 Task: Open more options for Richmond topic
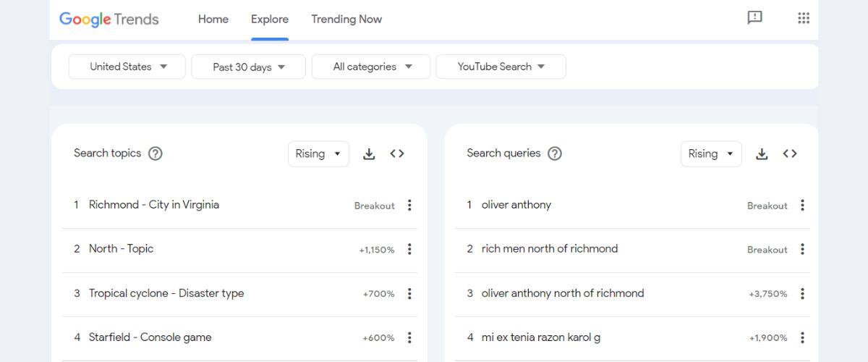tap(409, 205)
